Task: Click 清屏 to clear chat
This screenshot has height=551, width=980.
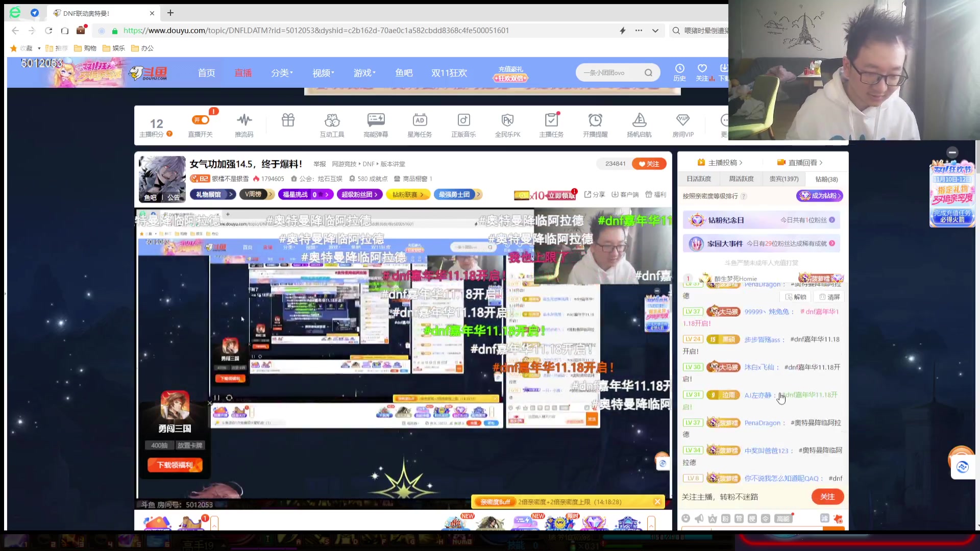Action: point(829,297)
